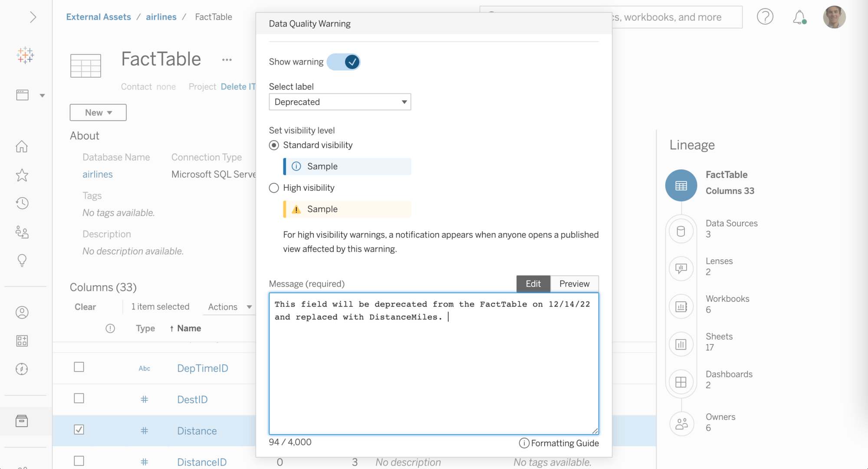Open the New button dropdown
Image resolution: width=868 pixels, height=469 pixels.
click(98, 112)
